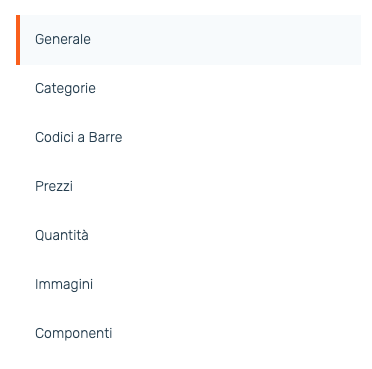The height and width of the screenshot is (369, 372).
Task: Show the Immagini tab
Action: pyautogui.click(x=188, y=285)
